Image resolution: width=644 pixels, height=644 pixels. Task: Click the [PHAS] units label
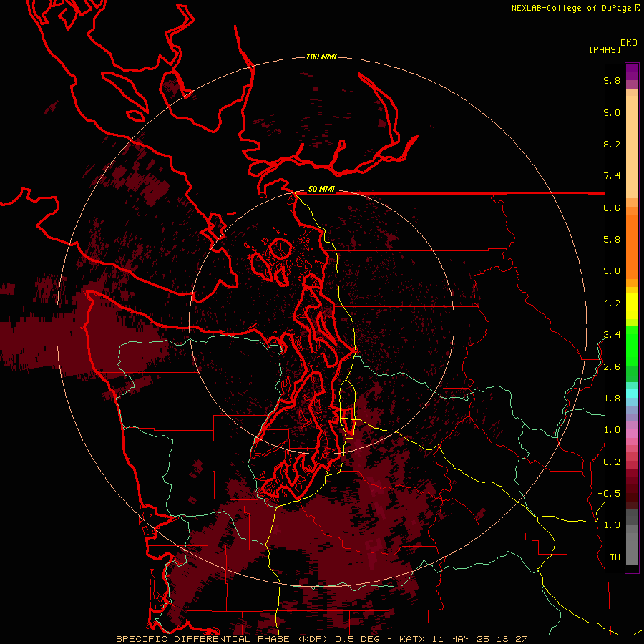tap(605, 49)
